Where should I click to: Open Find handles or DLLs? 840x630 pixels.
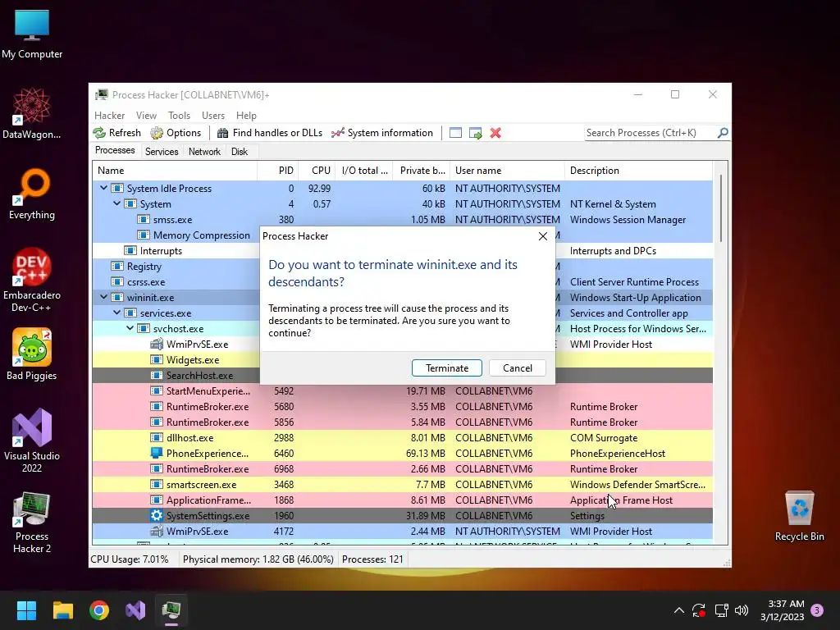(x=270, y=133)
